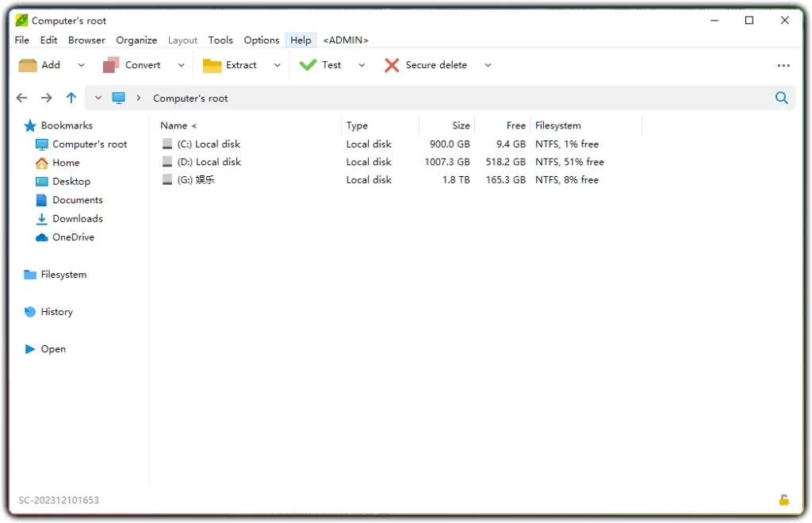812x523 pixels.
Task: Expand the Secure delete dropdown
Action: click(488, 64)
